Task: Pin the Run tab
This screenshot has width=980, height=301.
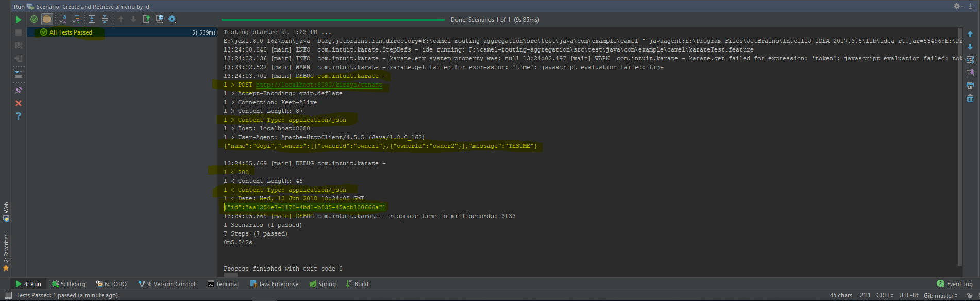Action: [19, 90]
